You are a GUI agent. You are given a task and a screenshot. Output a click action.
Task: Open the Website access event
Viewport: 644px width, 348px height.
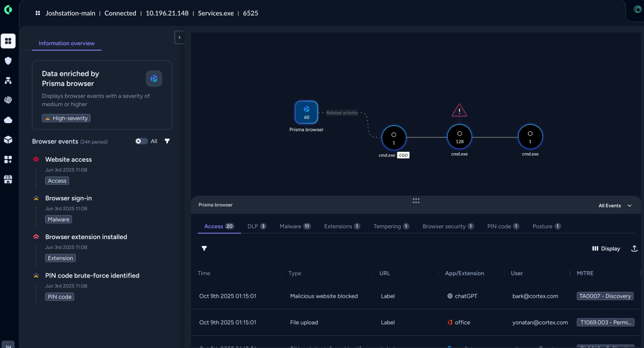click(69, 159)
